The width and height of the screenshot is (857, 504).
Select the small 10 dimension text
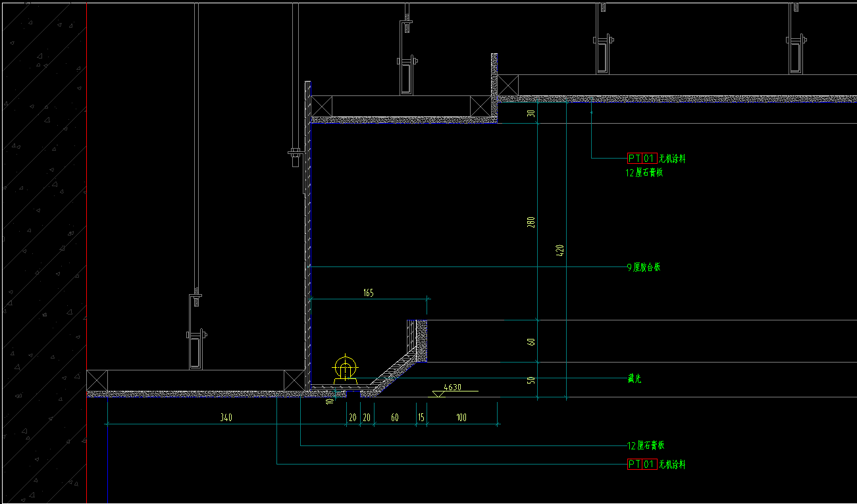pyautogui.click(x=330, y=401)
